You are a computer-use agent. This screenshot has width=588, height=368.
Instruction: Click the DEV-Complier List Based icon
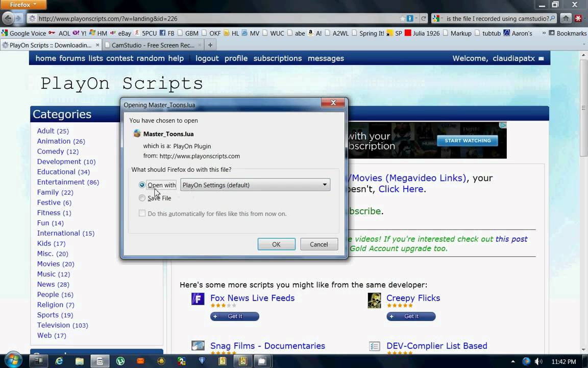[374, 346]
